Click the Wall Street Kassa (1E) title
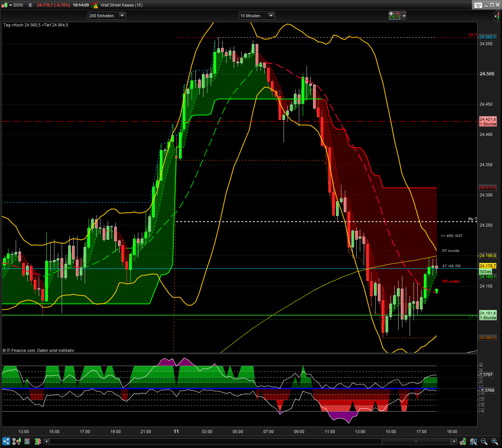Viewport: 502px width, 448px height. click(121, 5)
